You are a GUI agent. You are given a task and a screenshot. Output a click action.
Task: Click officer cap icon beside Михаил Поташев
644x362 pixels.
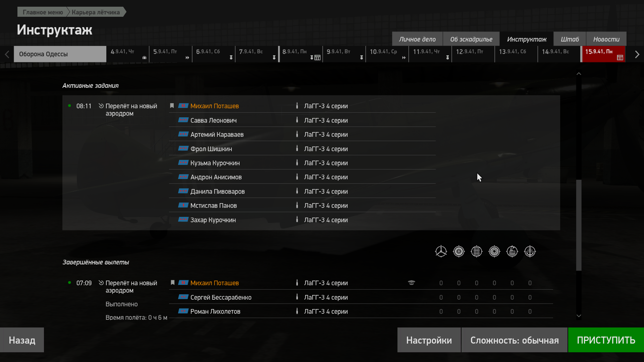pos(411,283)
